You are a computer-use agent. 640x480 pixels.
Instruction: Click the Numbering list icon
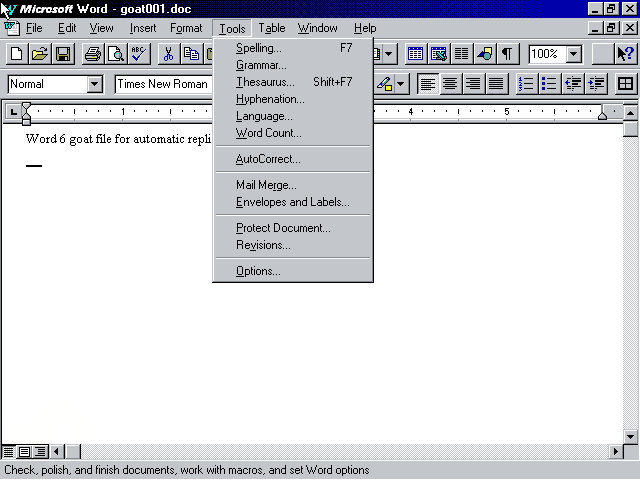click(x=527, y=84)
